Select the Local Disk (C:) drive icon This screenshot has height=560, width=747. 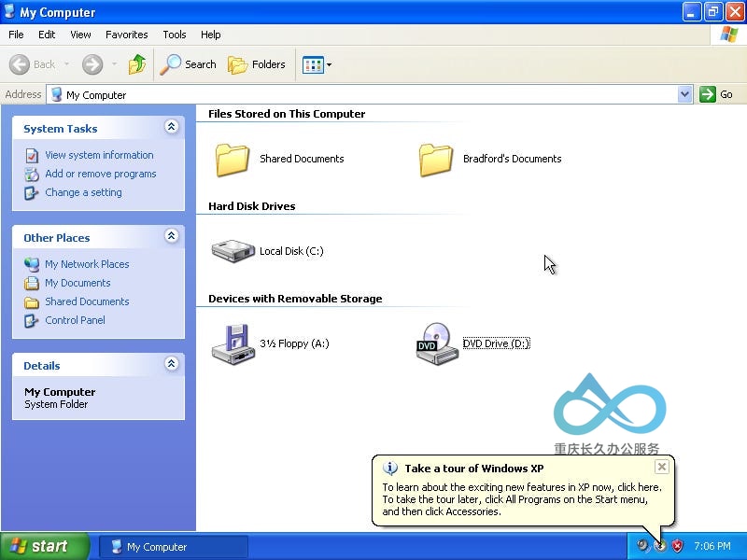point(233,251)
